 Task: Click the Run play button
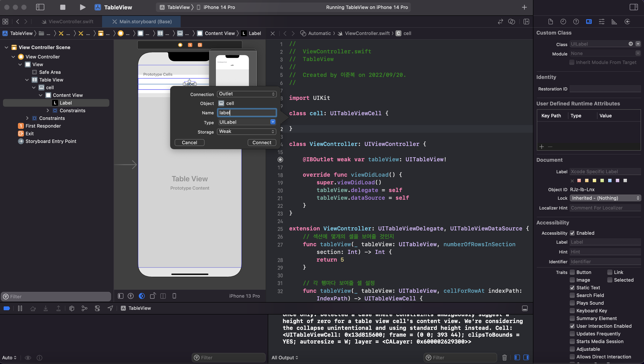(82, 7)
